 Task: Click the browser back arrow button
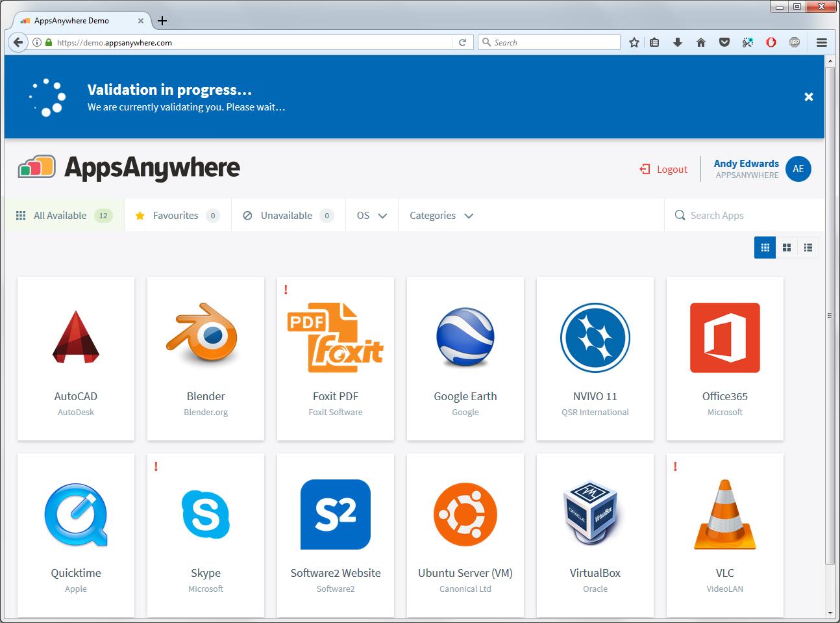click(x=18, y=42)
